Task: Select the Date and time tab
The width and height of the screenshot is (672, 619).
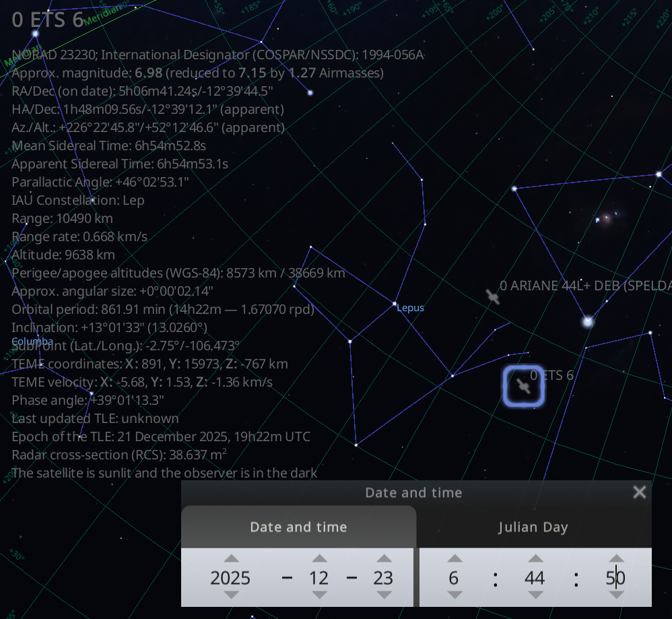Action: click(298, 527)
